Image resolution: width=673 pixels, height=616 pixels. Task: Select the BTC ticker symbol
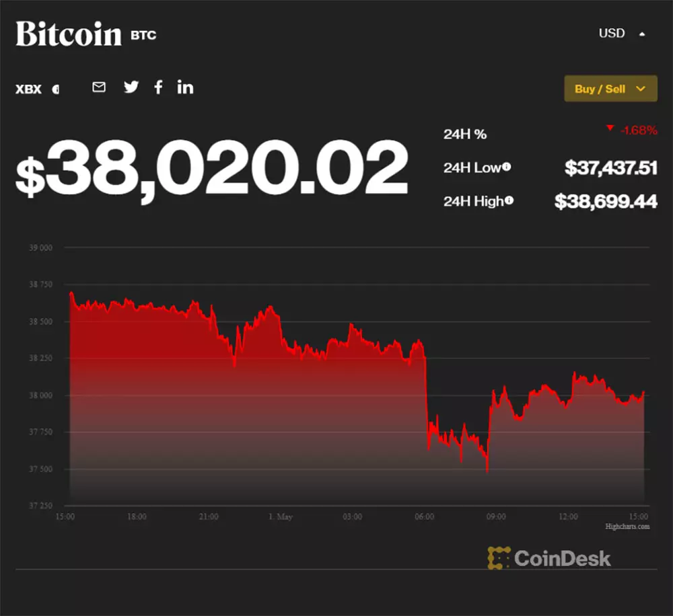point(143,35)
